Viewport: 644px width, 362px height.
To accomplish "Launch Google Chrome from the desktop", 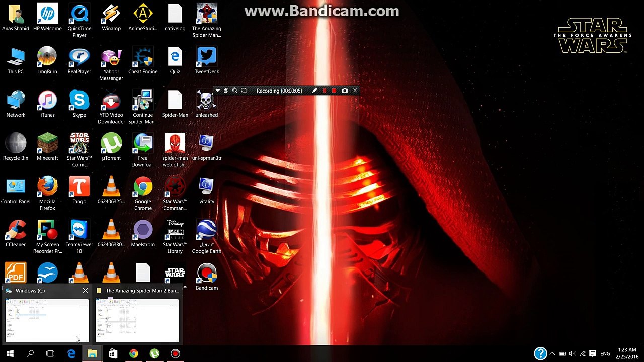I will [x=143, y=194].
